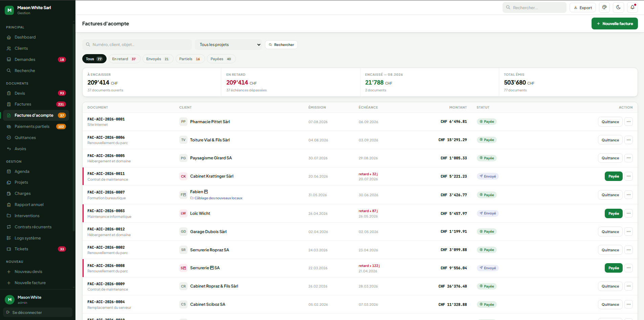Log out with Se déconnecter
The width and height of the screenshot is (644, 320).
38,313
